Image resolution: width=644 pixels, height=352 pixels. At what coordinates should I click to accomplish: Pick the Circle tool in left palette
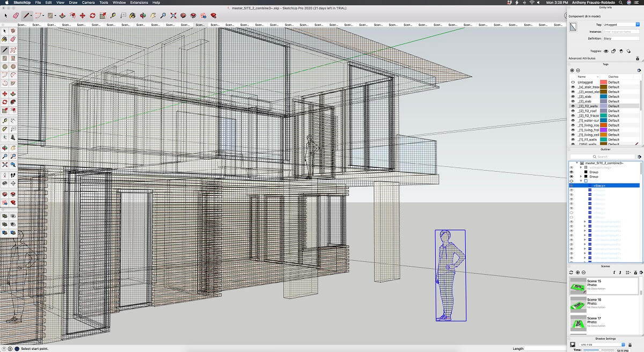tap(5, 67)
